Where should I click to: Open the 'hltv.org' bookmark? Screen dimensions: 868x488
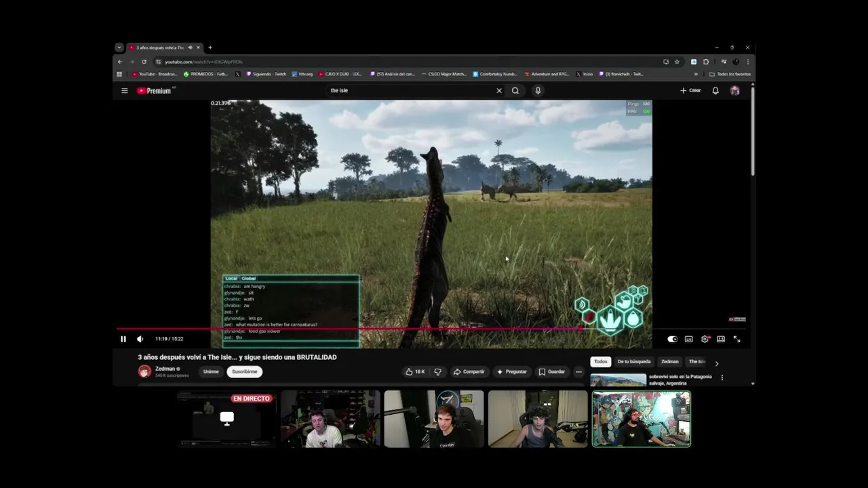coord(302,74)
